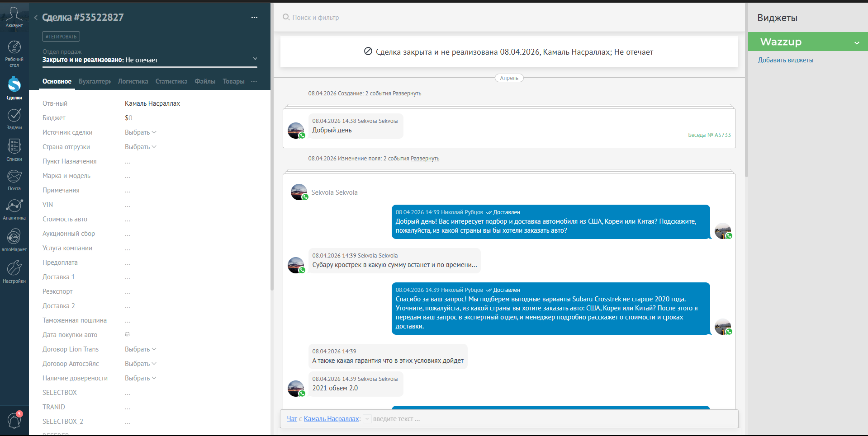Click Sekvoia avatar beside Субару крострек message
This screenshot has width=868, height=436.
pos(296,265)
